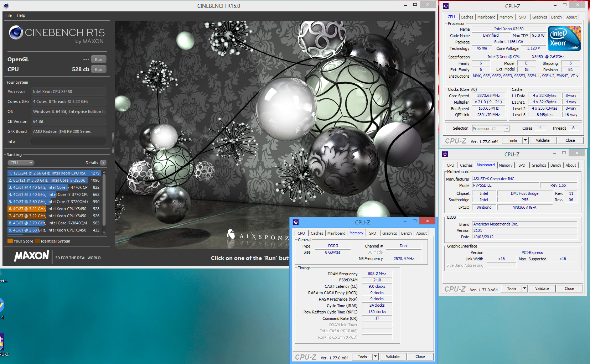The width and height of the screenshot is (590, 364).
Task: Select Graphics tab in Memory CPU-Z window
Action: [389, 233]
